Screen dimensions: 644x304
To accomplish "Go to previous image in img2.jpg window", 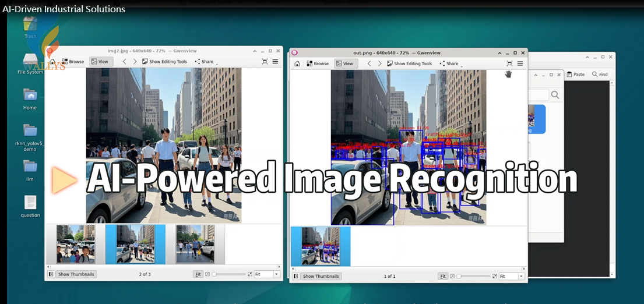I will click(125, 62).
